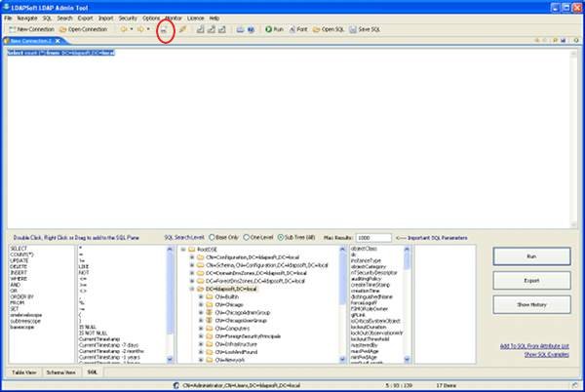This screenshot has width=585, height=392.
Task: Click the middle of three document toolbar icons
Action: 212,29
